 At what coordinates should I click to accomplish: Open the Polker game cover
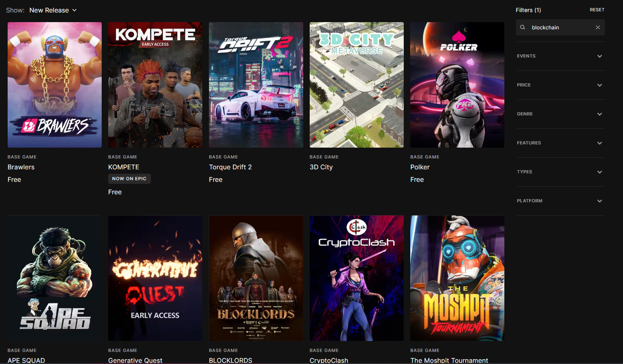pyautogui.click(x=457, y=85)
